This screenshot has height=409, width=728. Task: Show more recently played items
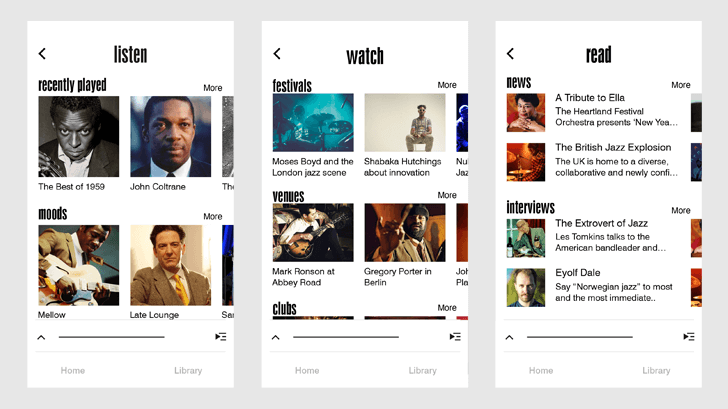coord(212,88)
